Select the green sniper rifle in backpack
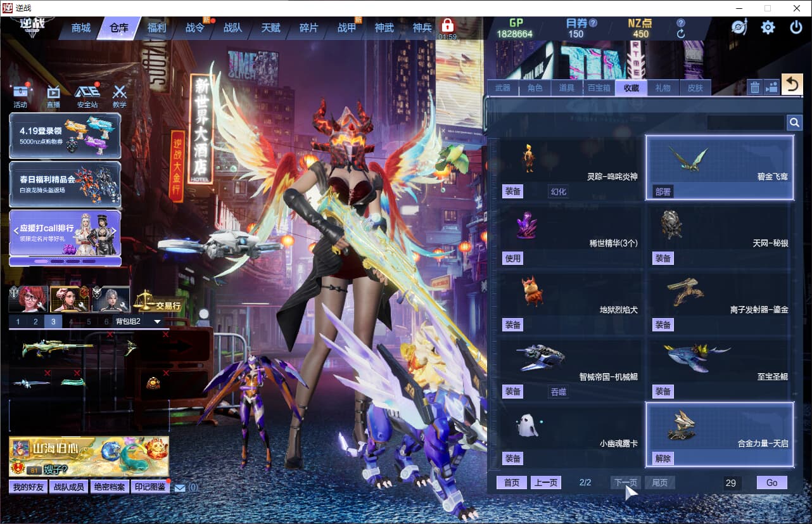This screenshot has height=524, width=812. pos(57,348)
